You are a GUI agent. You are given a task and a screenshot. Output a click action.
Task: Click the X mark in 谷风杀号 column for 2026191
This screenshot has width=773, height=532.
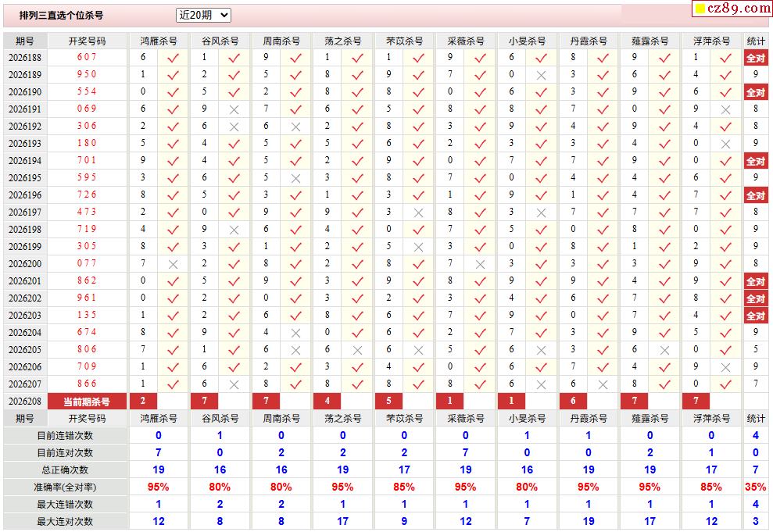click(234, 109)
